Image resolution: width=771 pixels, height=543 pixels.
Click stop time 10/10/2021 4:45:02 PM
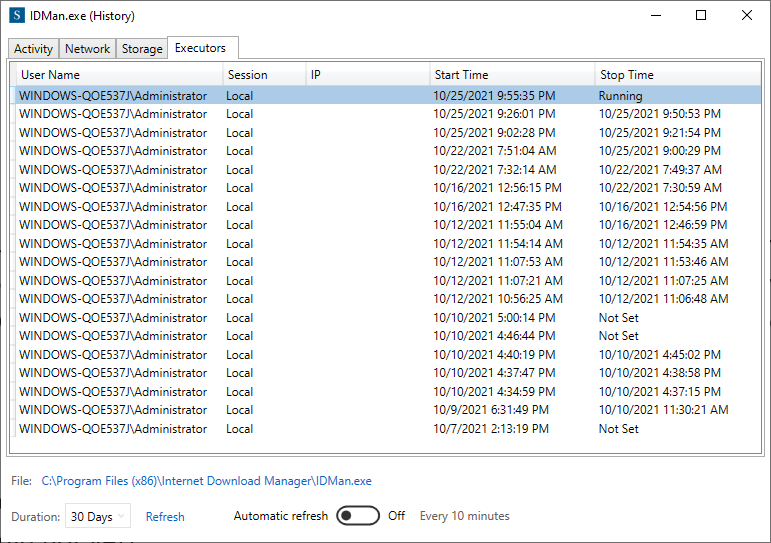click(x=659, y=355)
